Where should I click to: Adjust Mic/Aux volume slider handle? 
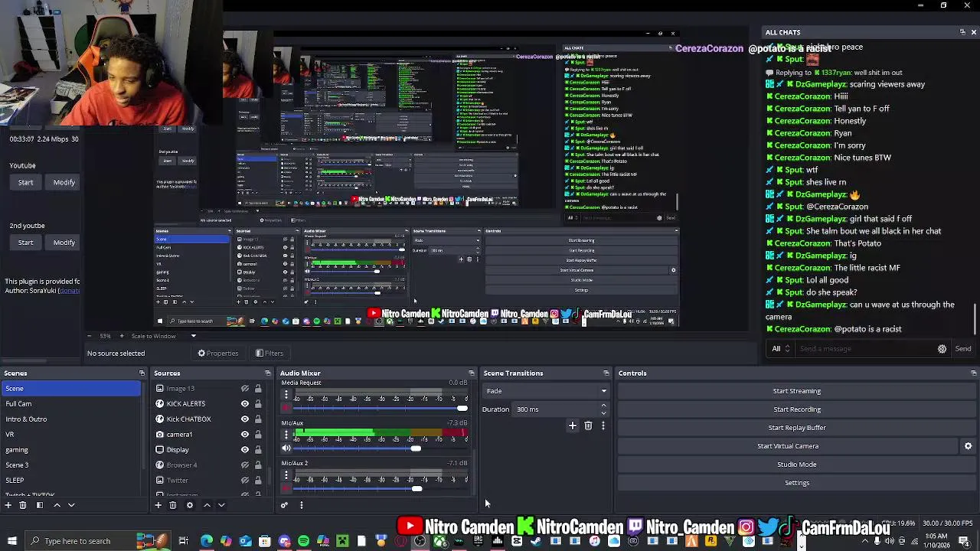point(416,448)
